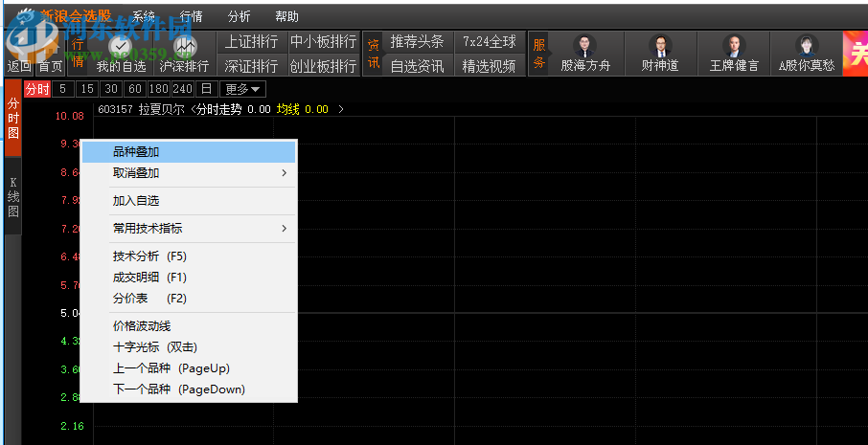Expand the 更多 periods dropdown
Screen dimensions: 868x445
click(242, 89)
